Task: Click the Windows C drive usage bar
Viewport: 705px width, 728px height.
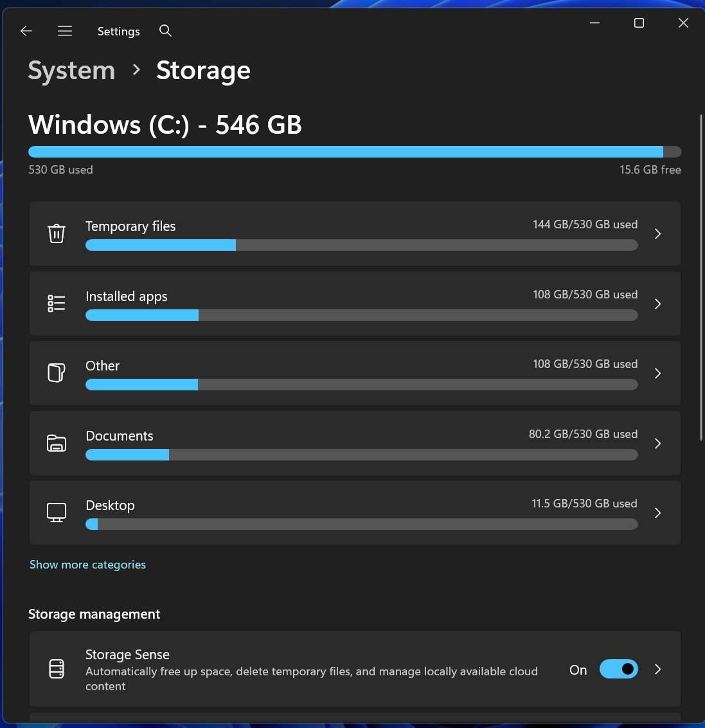Action: pos(353,151)
